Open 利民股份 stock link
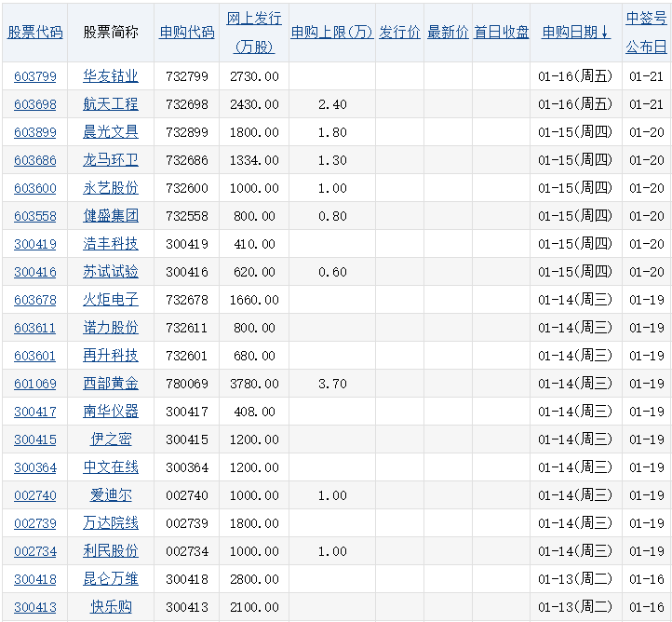The width and height of the screenshot is (672, 622). [111, 551]
